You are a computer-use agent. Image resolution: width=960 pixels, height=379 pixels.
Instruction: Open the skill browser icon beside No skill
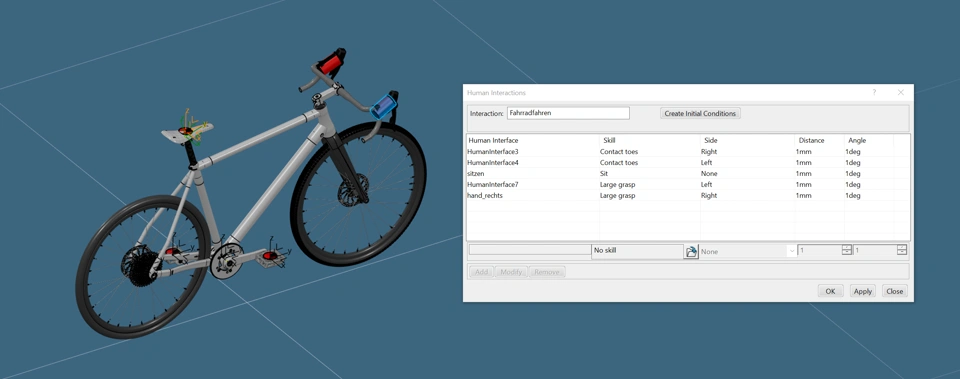click(x=691, y=251)
